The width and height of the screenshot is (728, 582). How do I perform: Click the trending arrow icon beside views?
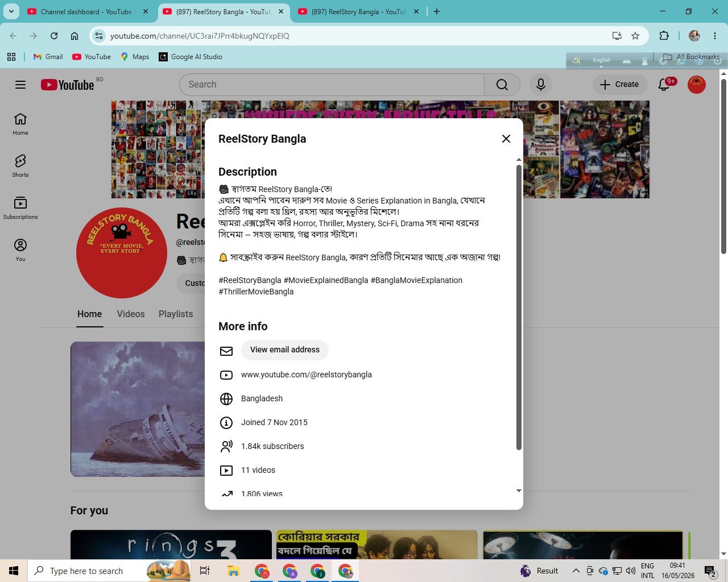point(226,494)
